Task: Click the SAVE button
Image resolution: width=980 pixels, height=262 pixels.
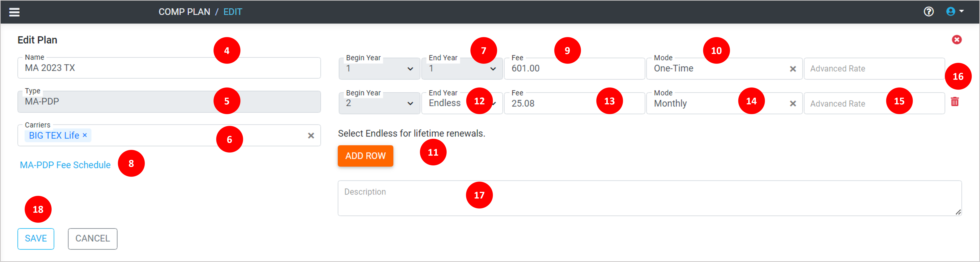Action: click(36, 238)
